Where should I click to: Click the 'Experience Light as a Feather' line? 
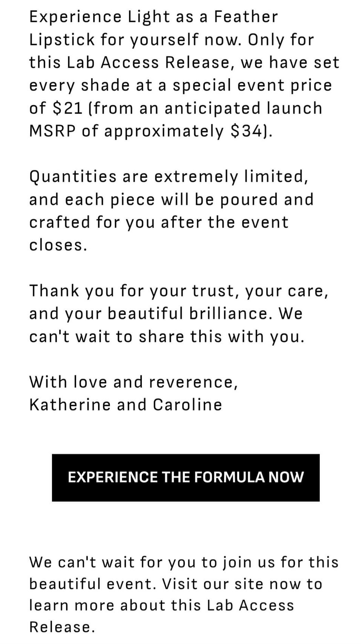coord(153,17)
